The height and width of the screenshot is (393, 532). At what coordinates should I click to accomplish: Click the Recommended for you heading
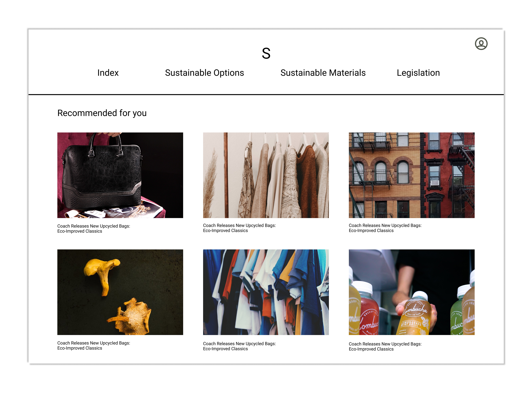pos(102,113)
